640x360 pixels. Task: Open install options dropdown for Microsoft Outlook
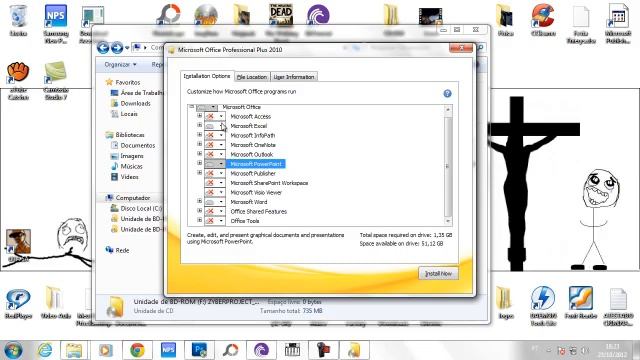click(x=215, y=154)
